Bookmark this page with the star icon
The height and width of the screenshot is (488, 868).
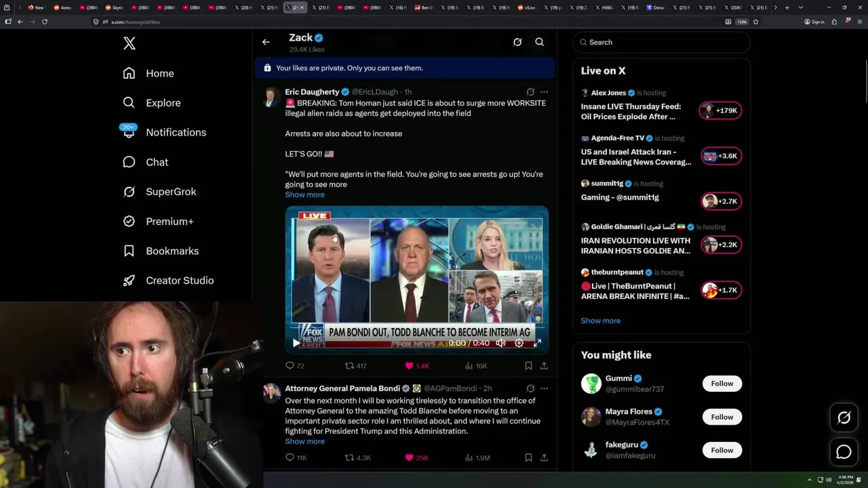(755, 22)
